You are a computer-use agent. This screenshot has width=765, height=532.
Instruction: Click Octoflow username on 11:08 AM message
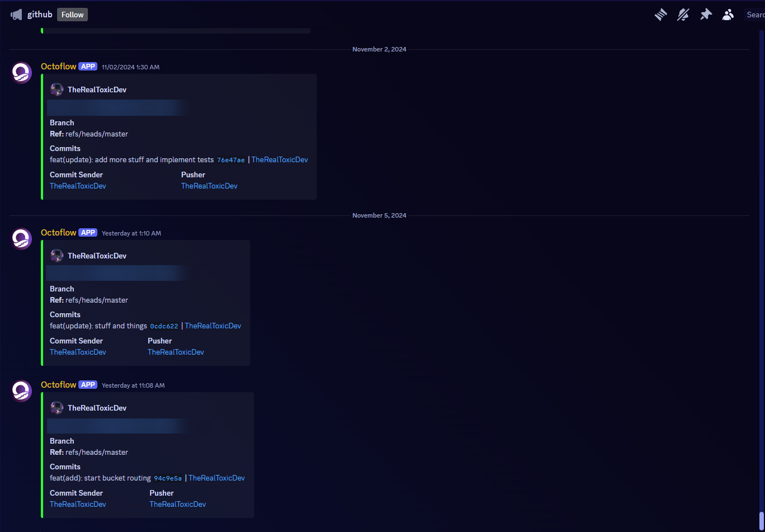(58, 385)
